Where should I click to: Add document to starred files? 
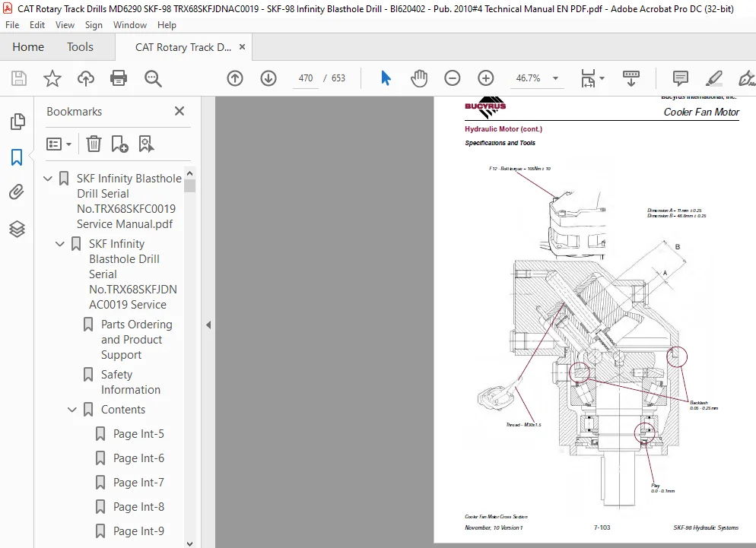[x=52, y=78]
